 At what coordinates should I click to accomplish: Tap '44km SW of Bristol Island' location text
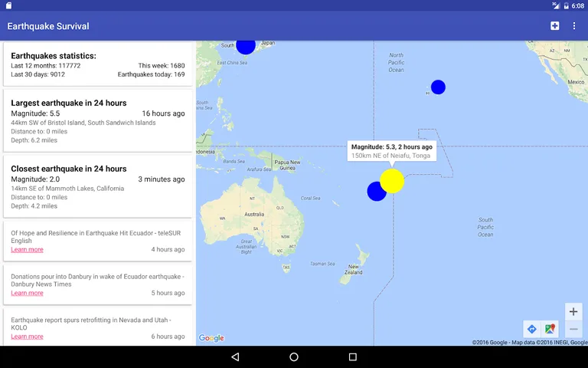click(x=83, y=123)
